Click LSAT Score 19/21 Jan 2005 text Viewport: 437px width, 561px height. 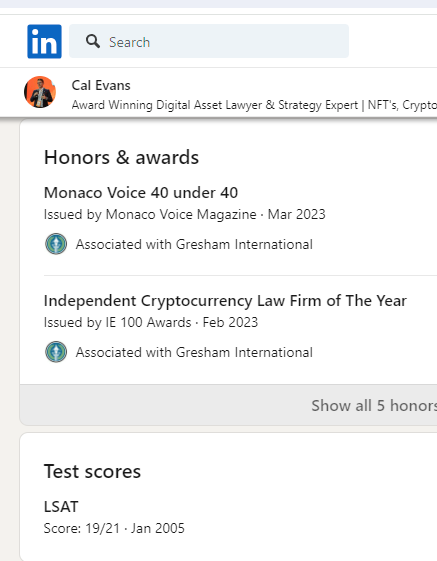[114, 528]
